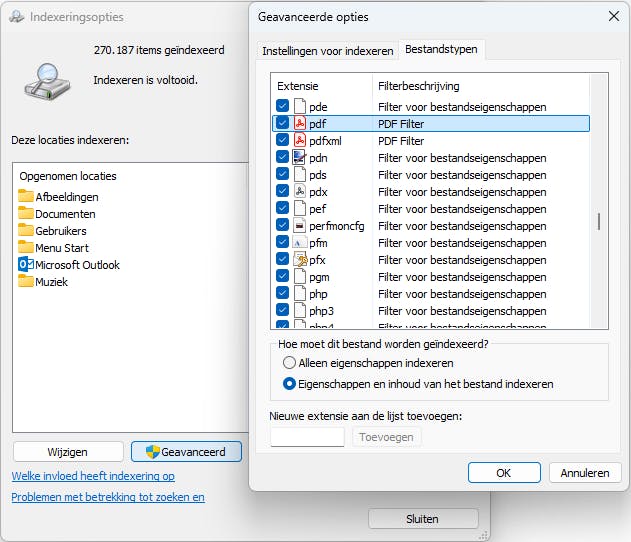Viewport: 631px width, 542px height.
Task: Click the php3 file icon
Action: [299, 311]
